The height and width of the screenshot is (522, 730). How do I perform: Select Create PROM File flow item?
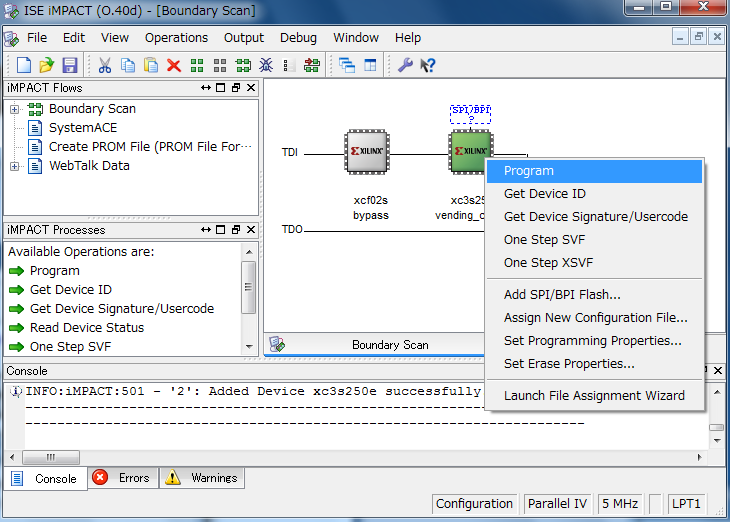pyautogui.click(x=150, y=147)
